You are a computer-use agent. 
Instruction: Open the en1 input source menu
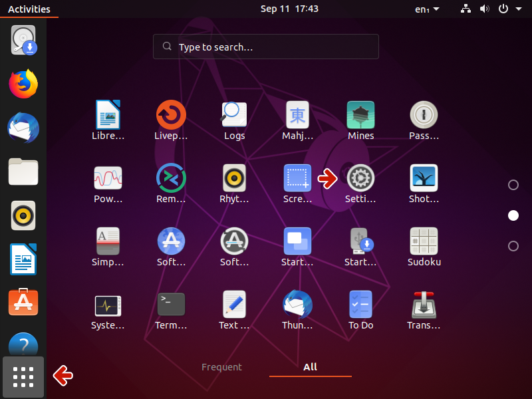tap(427, 9)
